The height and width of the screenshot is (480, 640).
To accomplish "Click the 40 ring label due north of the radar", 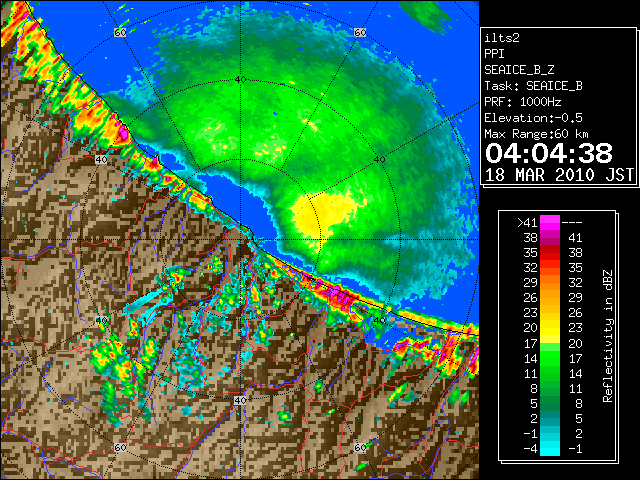I will pyautogui.click(x=240, y=80).
